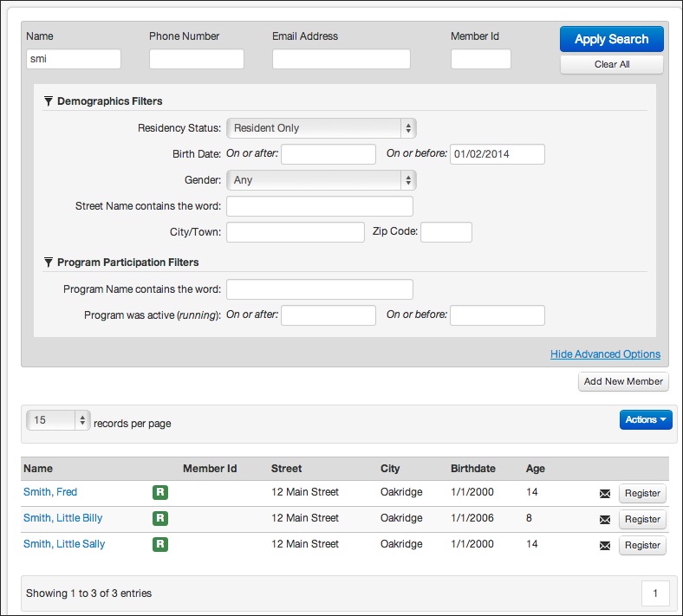
Task: Click Oakridge in Smith, Little Sally row
Action: point(401,544)
